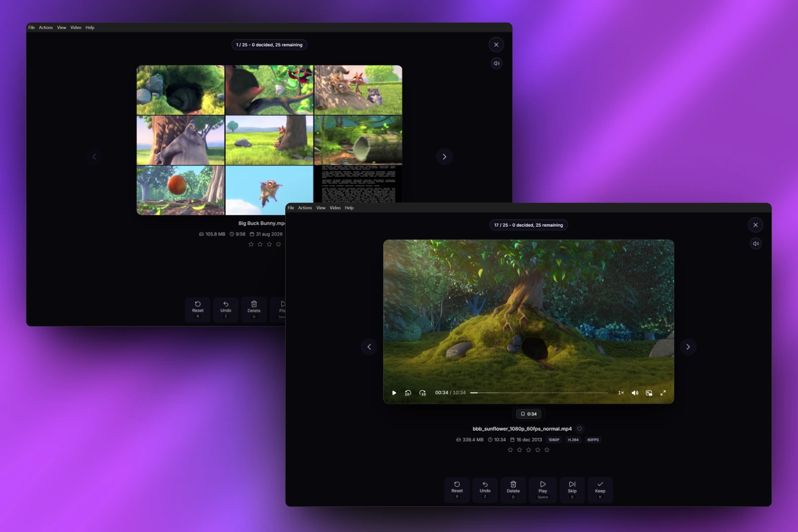The image size is (798, 532).
Task: Rewind 10 seconds in video player
Action: (408, 393)
